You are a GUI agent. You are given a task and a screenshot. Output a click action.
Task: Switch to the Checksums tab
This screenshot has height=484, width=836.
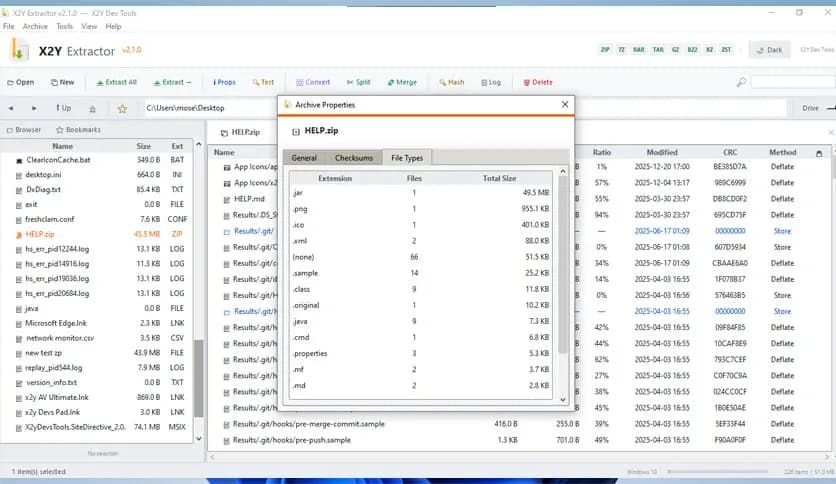click(x=354, y=158)
